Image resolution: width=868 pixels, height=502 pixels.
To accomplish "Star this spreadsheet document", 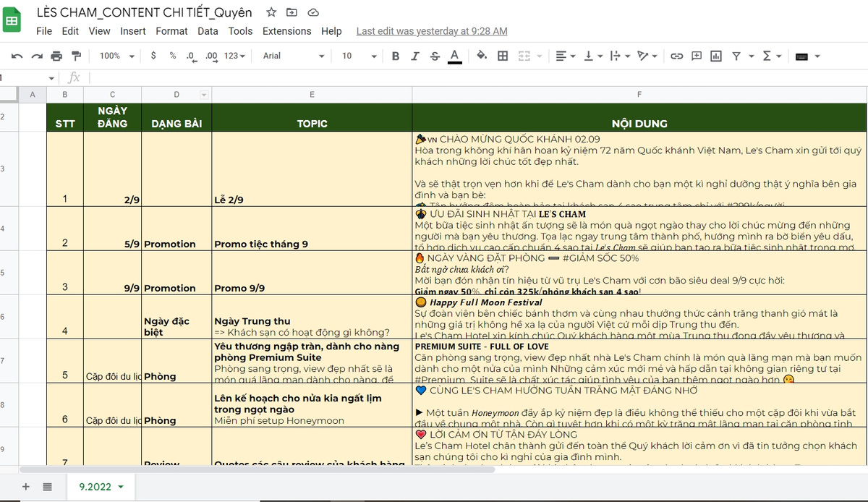I will point(271,12).
